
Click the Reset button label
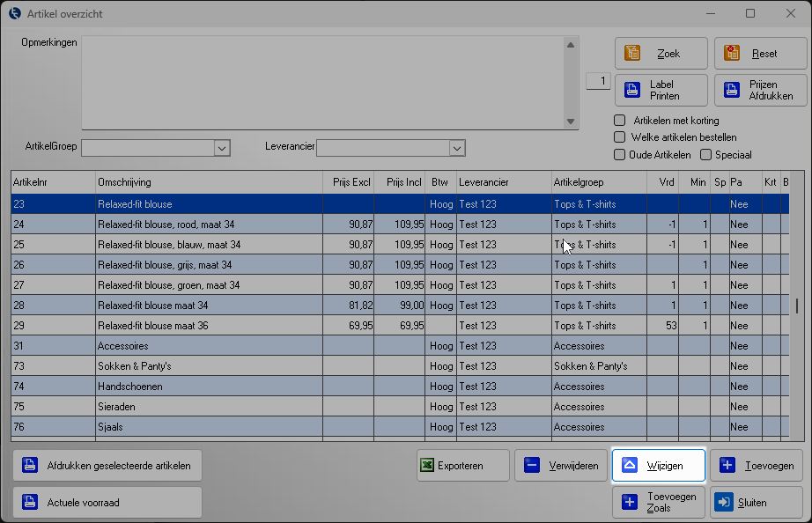tap(764, 54)
